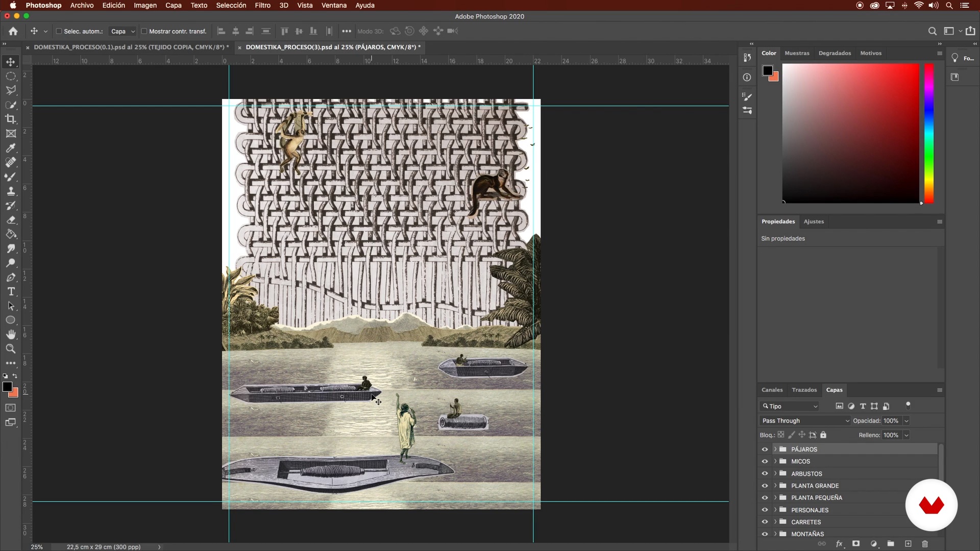Hide the PERSONAJES layer group
The image size is (980, 551).
(765, 510)
